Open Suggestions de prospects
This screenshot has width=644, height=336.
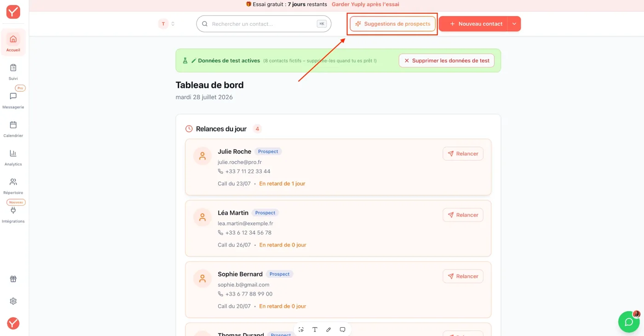392,24
